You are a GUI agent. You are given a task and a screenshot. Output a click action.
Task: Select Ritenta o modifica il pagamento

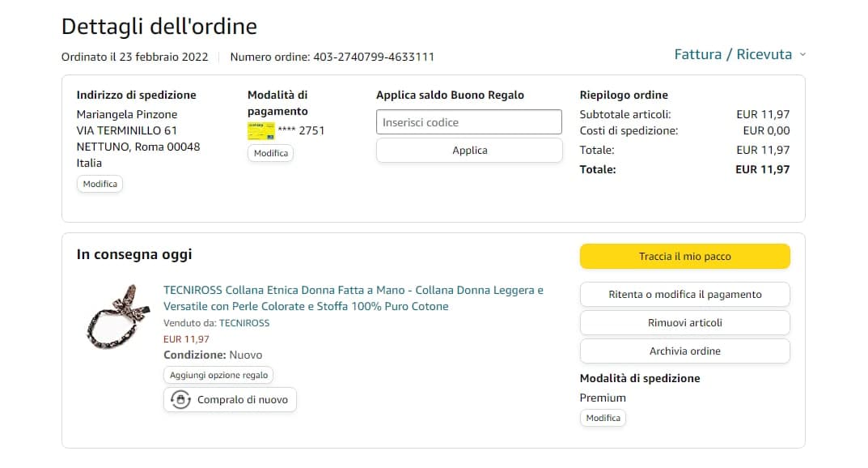pyautogui.click(x=684, y=295)
